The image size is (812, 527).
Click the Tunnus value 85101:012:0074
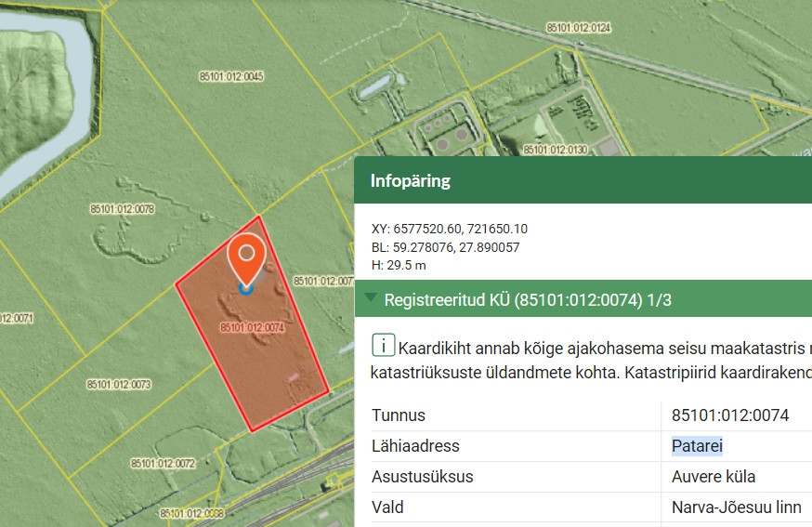pyautogui.click(x=729, y=415)
